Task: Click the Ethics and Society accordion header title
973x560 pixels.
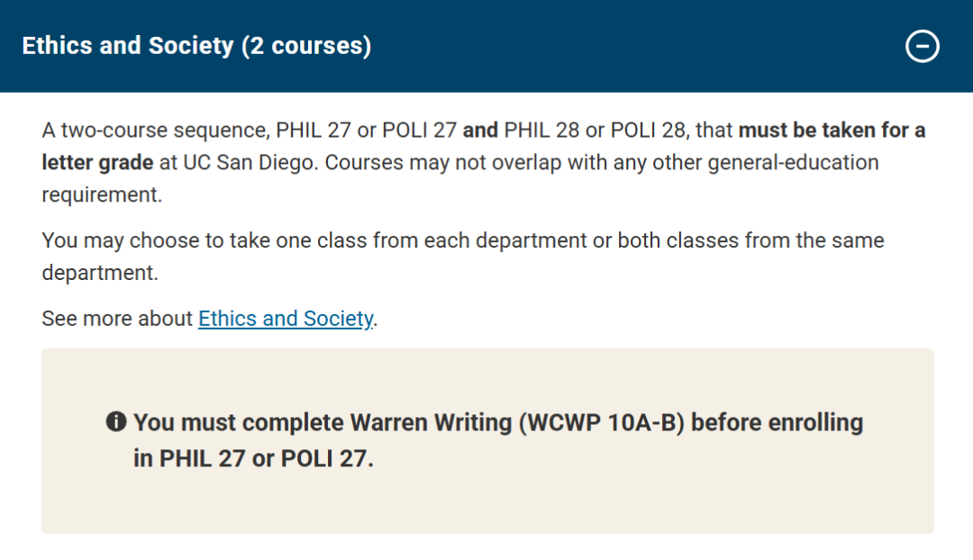Action: pos(128,46)
